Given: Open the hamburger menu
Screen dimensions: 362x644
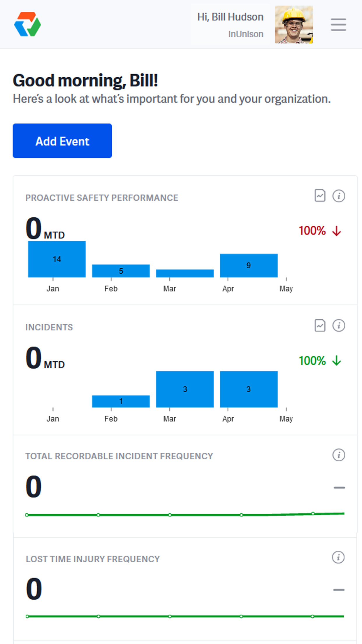Looking at the screenshot, I should click(x=338, y=24).
